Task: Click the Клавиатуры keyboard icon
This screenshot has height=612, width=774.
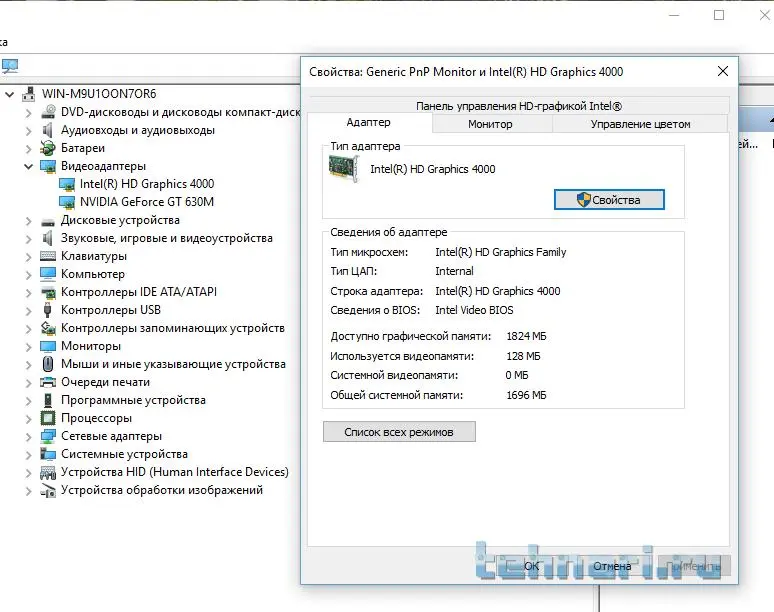Action: tap(48, 256)
